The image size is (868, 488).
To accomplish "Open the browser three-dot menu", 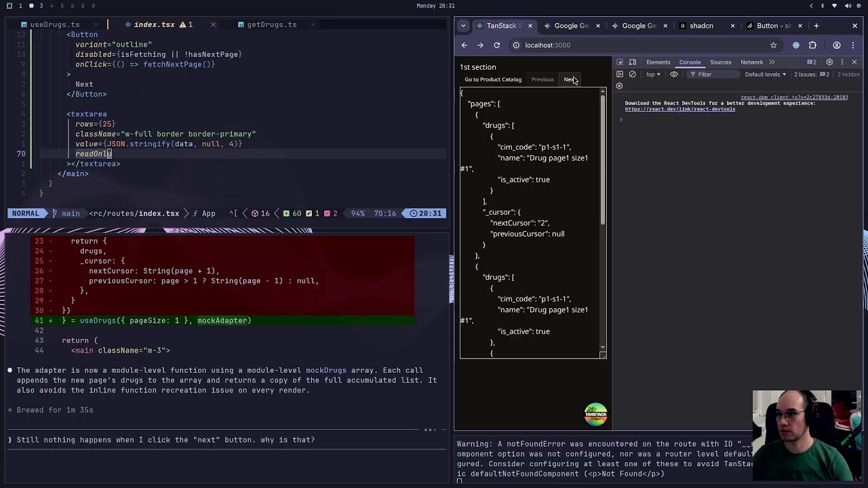I will coord(853,45).
